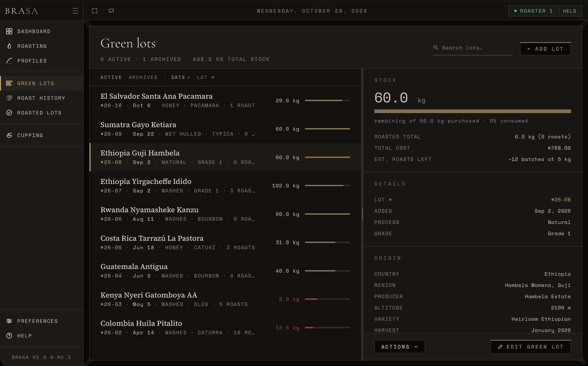Image resolution: width=588 pixels, height=366 pixels.
Task: Select Rwanda Nyamasheke Kanzu lot
Action: click(x=225, y=214)
